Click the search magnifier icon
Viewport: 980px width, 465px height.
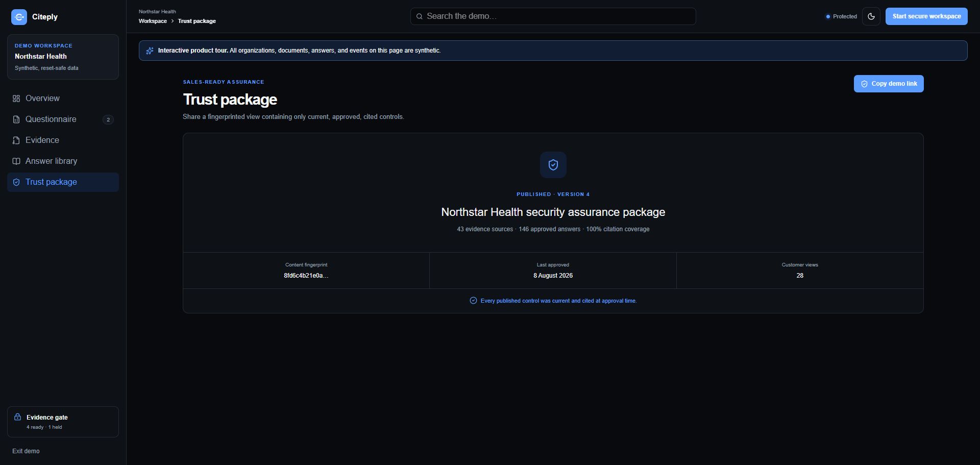[420, 16]
